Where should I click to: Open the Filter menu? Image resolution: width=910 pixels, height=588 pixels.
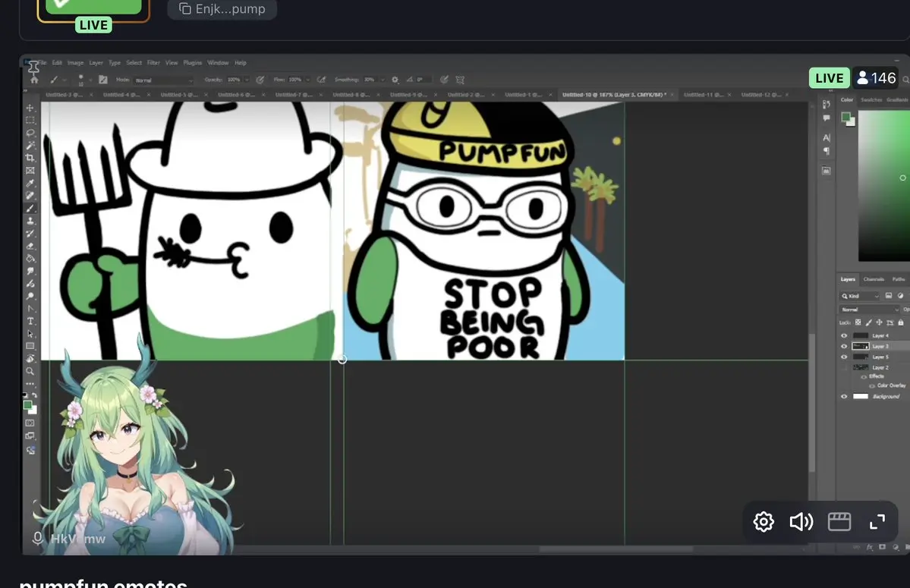point(153,63)
